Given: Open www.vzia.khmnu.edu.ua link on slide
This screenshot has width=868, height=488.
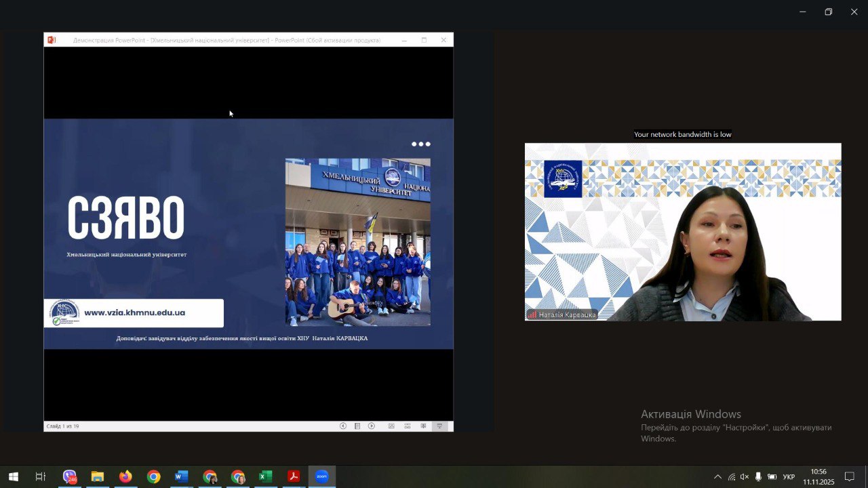Looking at the screenshot, I should tap(134, 312).
